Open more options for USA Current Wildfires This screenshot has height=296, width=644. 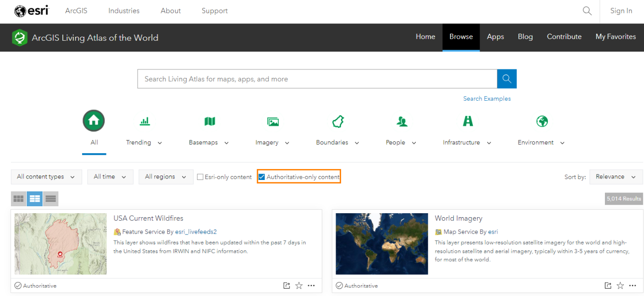tap(311, 286)
